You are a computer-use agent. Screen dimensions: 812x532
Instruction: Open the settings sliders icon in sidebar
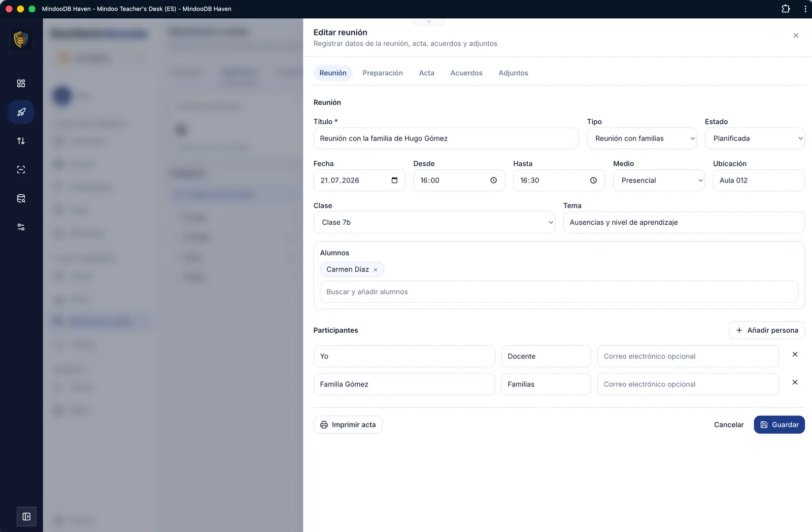[21, 227]
